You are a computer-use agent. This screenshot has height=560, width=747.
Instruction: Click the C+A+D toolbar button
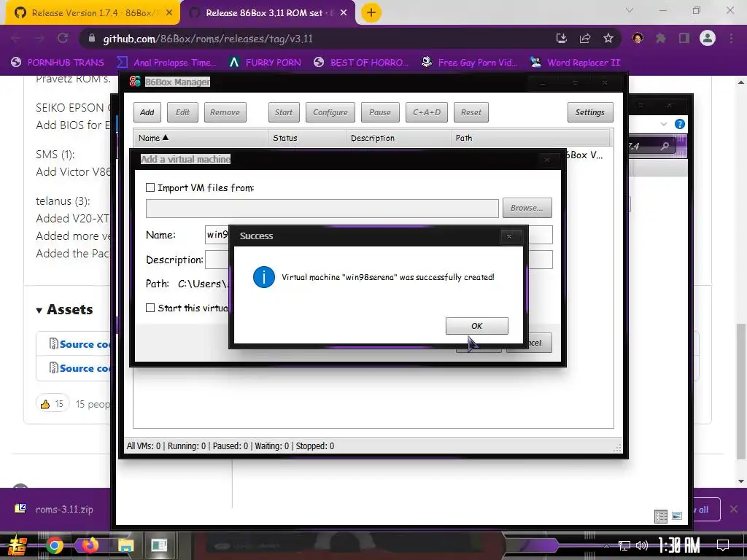click(x=426, y=112)
